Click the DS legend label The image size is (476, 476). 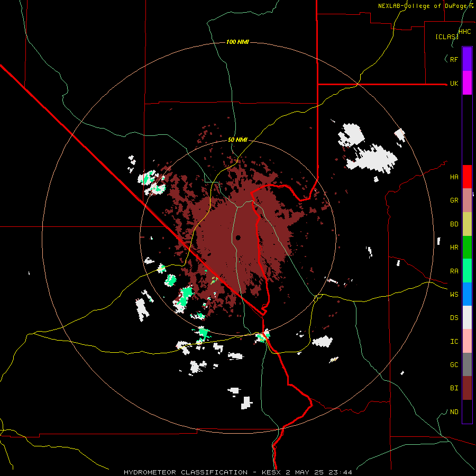tap(454, 318)
